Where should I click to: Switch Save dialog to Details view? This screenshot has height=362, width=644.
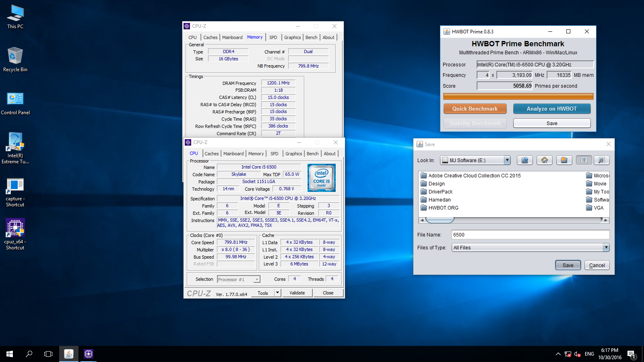[601, 160]
